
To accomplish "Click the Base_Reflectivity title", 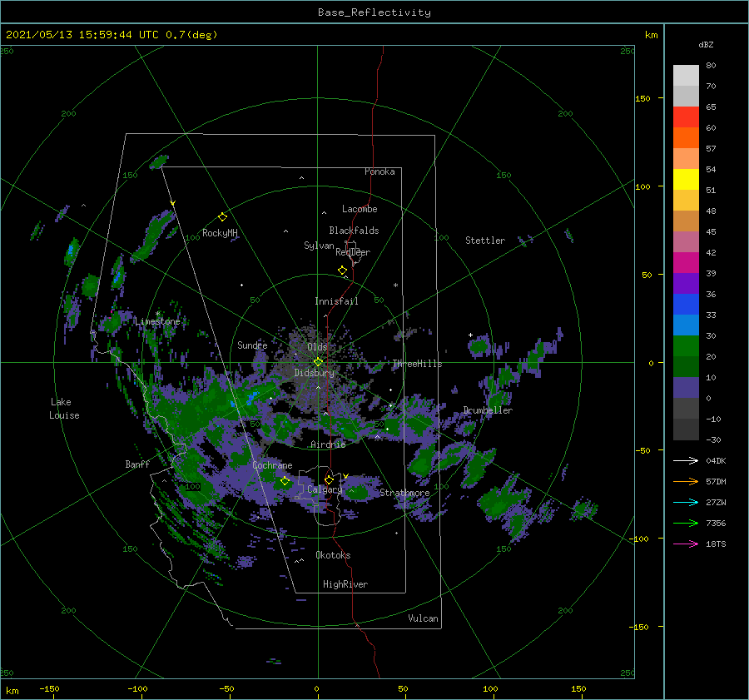I will (x=374, y=12).
